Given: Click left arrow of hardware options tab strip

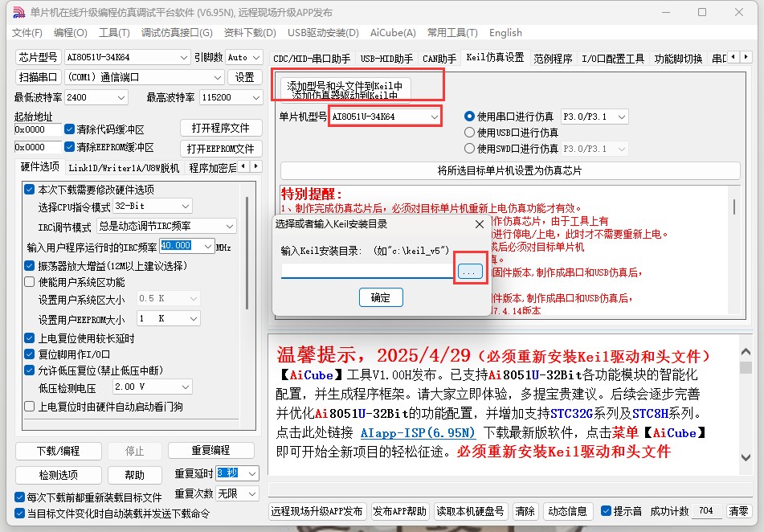Looking at the screenshot, I should click(x=244, y=166).
